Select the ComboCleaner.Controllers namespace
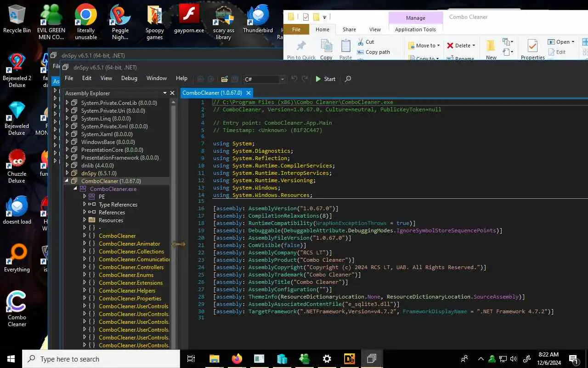 [x=131, y=267]
